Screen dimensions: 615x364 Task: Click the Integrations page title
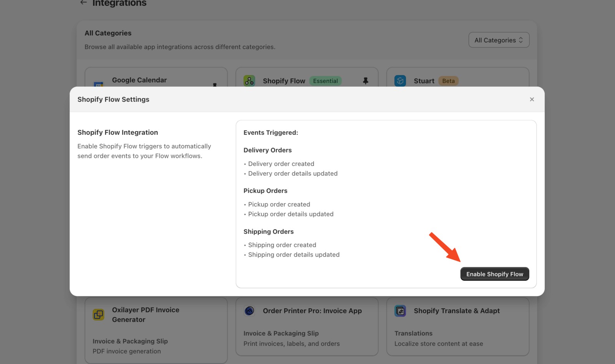point(119,3)
